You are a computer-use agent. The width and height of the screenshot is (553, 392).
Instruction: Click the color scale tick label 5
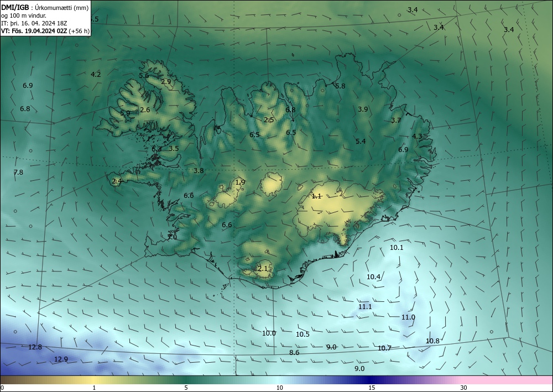[186, 388]
